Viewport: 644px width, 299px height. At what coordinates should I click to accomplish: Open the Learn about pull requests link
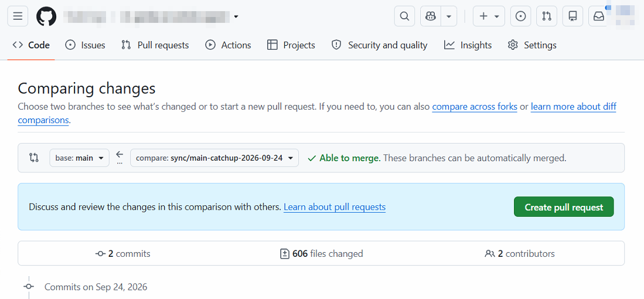335,207
